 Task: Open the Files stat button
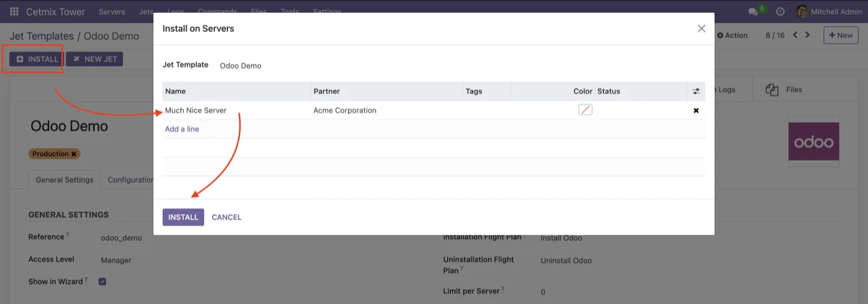pyautogui.click(x=784, y=90)
